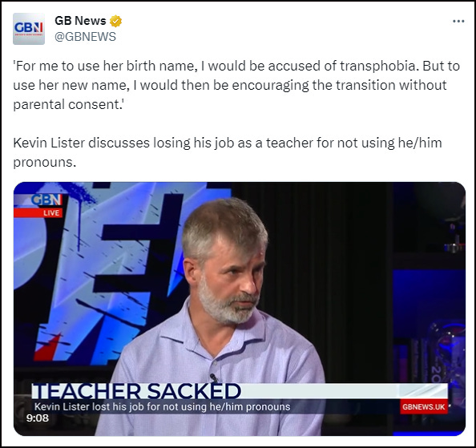476x448 pixels.
Task: Open the three-dot more options menu
Action: (458, 22)
